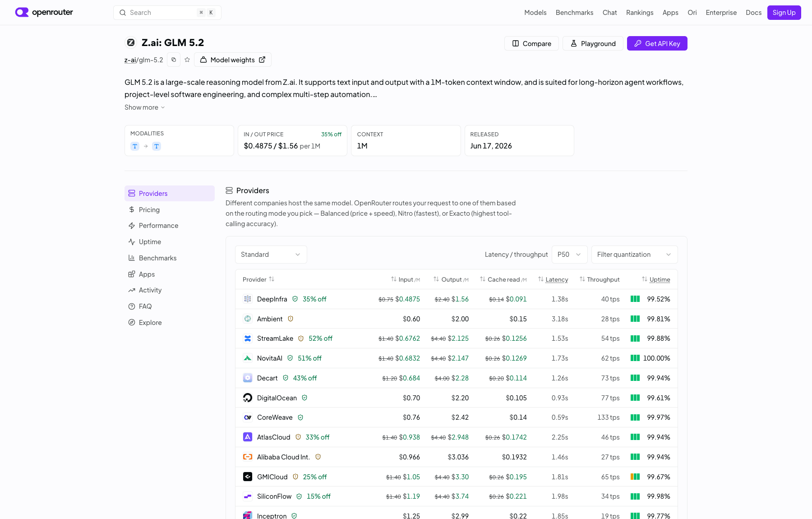Click CoreWeave provider logo
The width and height of the screenshot is (812, 519).
[x=248, y=417]
